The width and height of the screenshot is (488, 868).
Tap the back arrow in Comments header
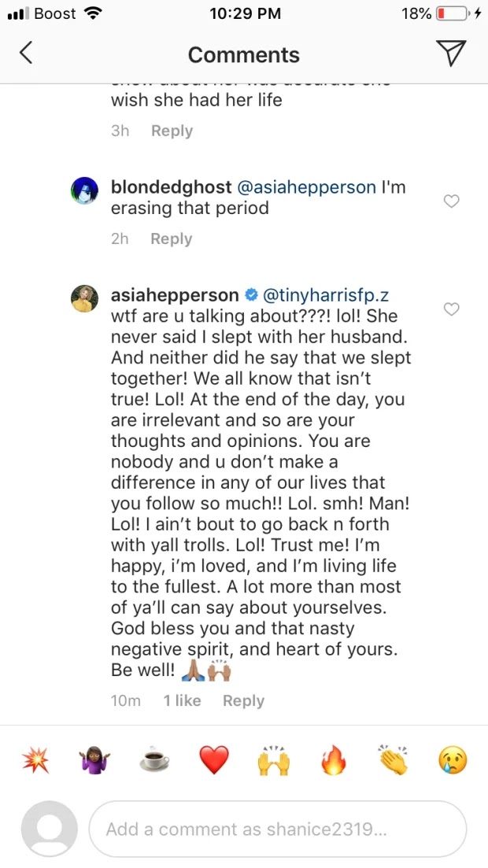[26, 54]
